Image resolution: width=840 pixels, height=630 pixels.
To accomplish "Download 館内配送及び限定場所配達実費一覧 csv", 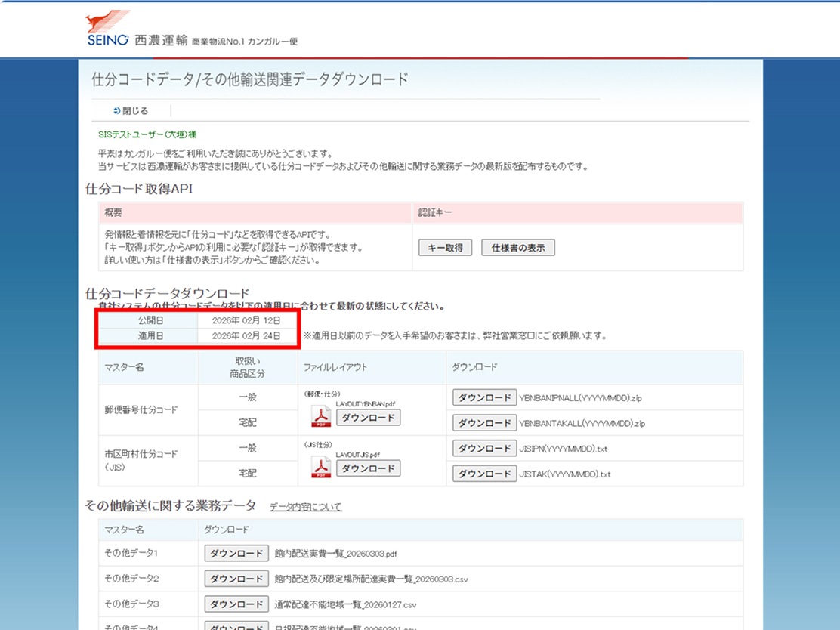I will [x=236, y=579].
